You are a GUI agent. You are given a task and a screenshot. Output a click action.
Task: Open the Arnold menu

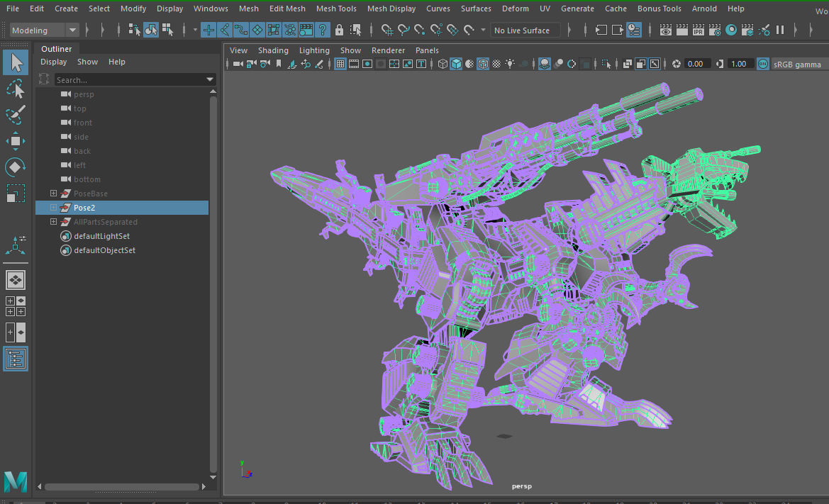point(704,9)
